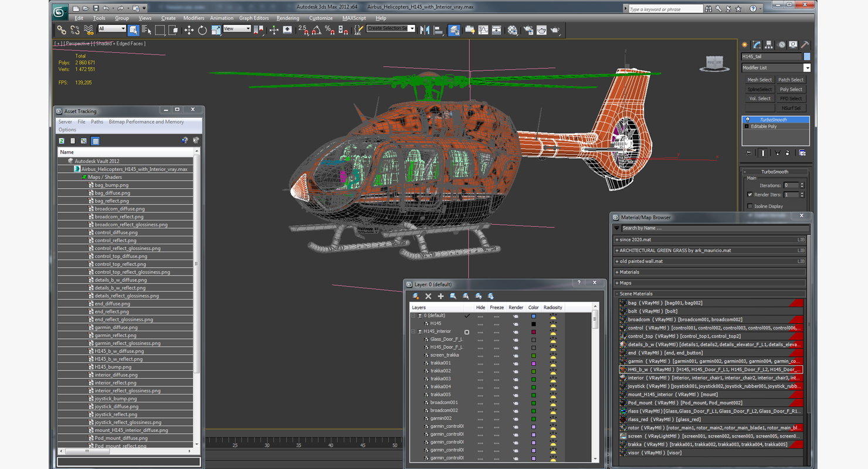Open the MAXScript menu

point(354,18)
